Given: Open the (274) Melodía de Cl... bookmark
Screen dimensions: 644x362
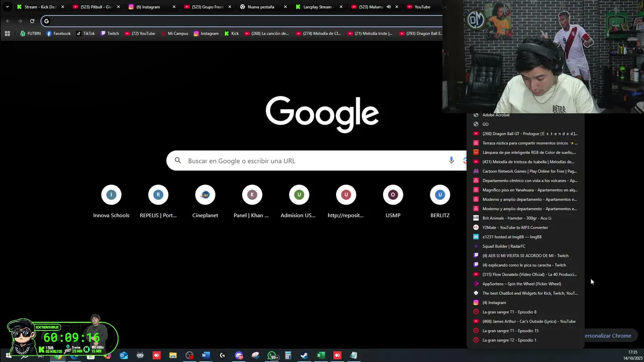Looking at the screenshot, I should [318, 34].
